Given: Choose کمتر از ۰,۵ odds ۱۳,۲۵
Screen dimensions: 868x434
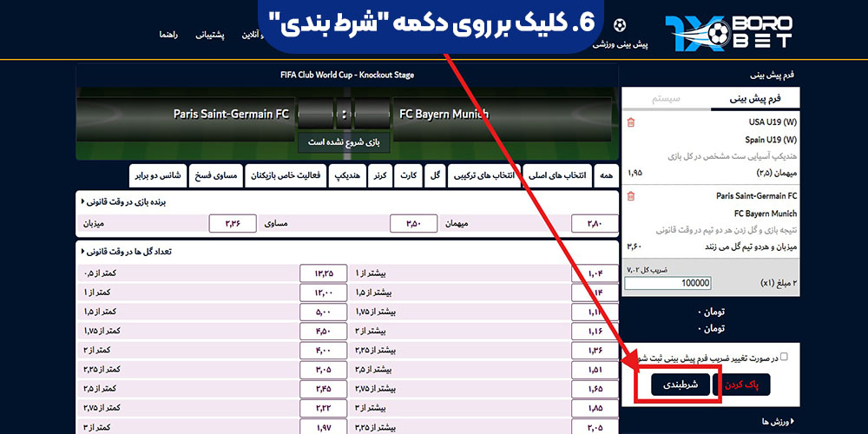Looking at the screenshot, I should click(x=323, y=273).
